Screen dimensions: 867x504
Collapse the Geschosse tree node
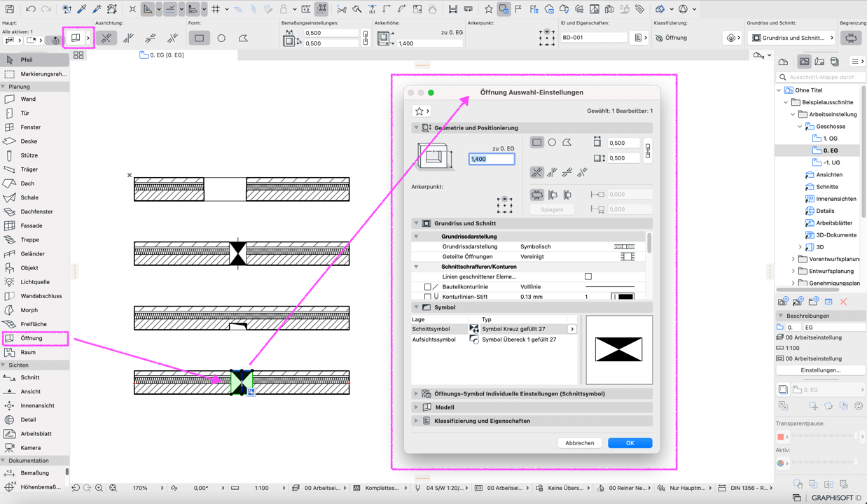pyautogui.click(x=800, y=127)
